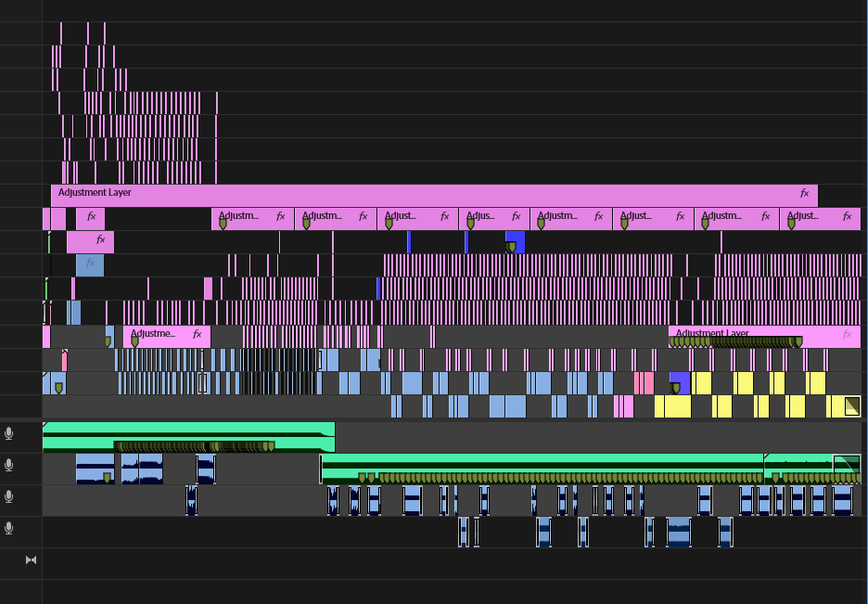Click the marker on the first 'Adjustm...' clip
Image resolution: width=868 pixels, height=604 pixels.
click(223, 224)
